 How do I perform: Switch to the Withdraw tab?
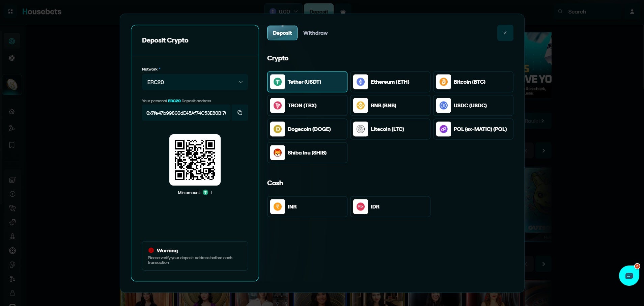point(315,33)
